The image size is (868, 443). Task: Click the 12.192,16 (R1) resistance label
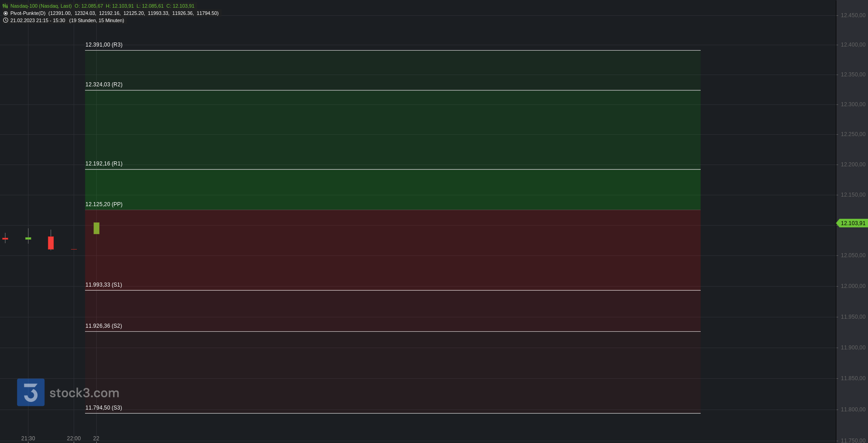click(x=104, y=164)
